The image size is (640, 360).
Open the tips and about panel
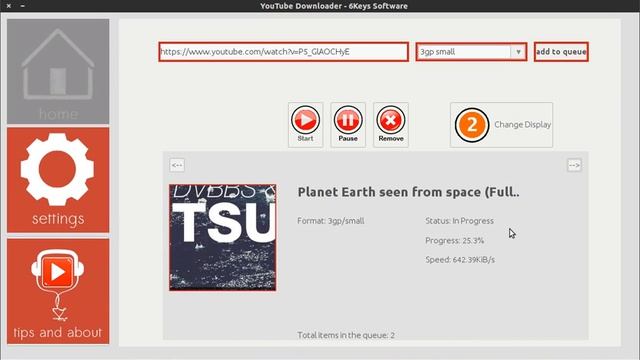(x=58, y=291)
